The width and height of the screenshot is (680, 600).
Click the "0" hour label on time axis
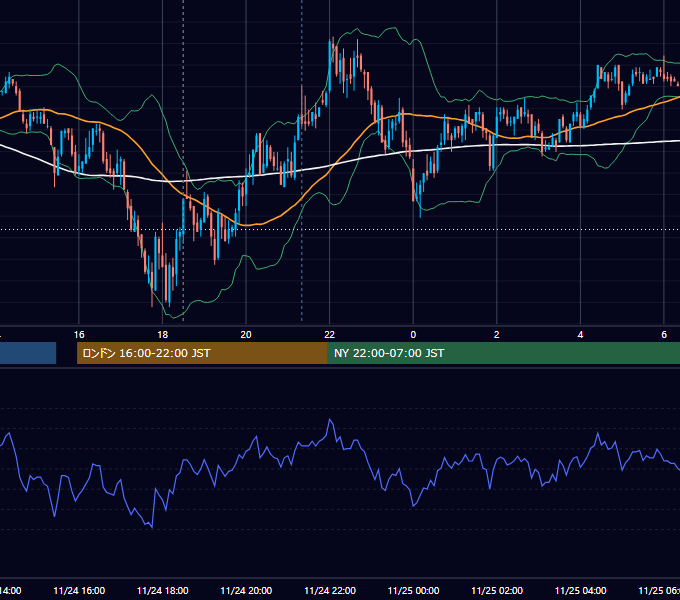[413, 335]
